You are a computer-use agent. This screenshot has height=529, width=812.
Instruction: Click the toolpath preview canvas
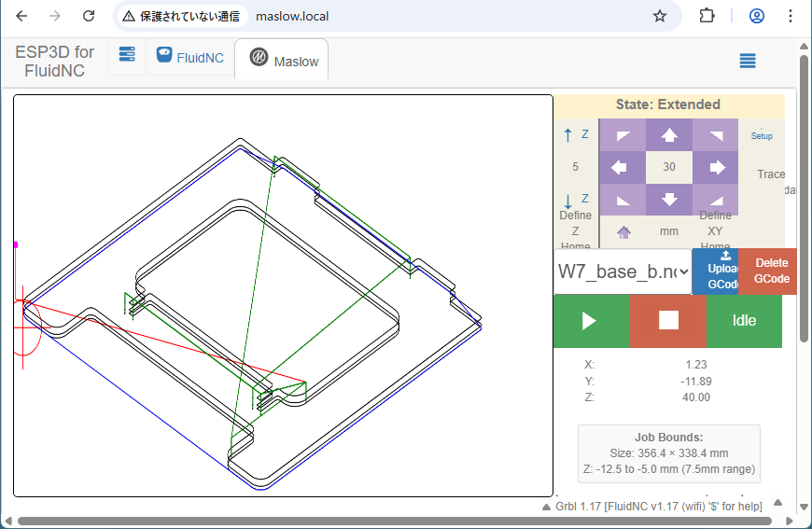(283, 296)
